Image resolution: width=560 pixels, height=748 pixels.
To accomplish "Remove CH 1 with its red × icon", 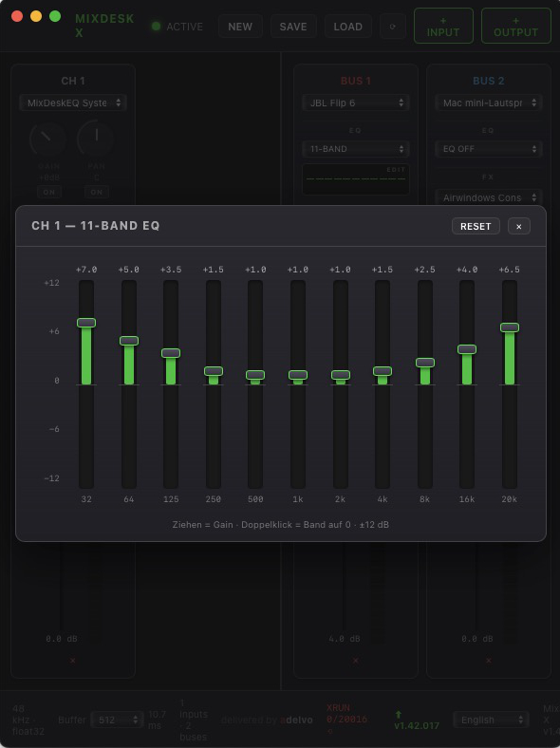I will (x=72, y=661).
